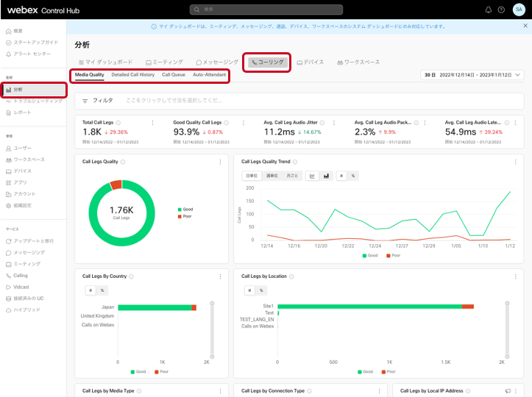
Task: Open アプリ in sidebar
Action: coord(16,182)
